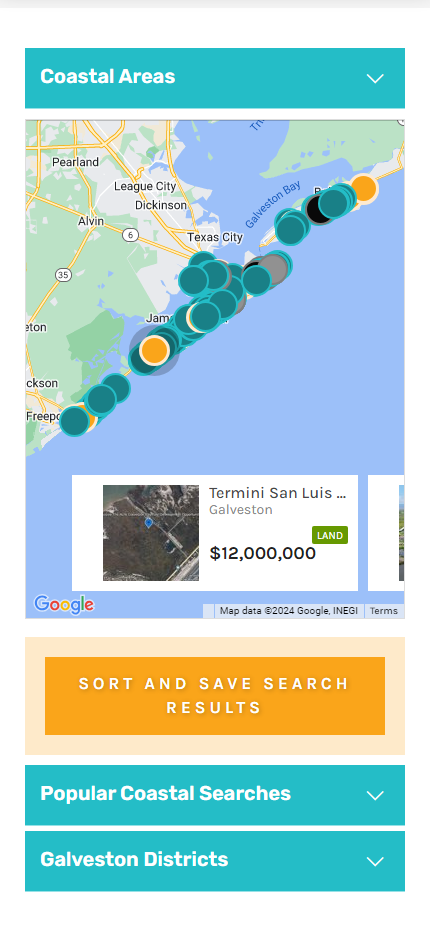Viewport: 430px width, 932px height.
Task: Expand the Popular Coastal Searches chevron
Action: (375, 795)
